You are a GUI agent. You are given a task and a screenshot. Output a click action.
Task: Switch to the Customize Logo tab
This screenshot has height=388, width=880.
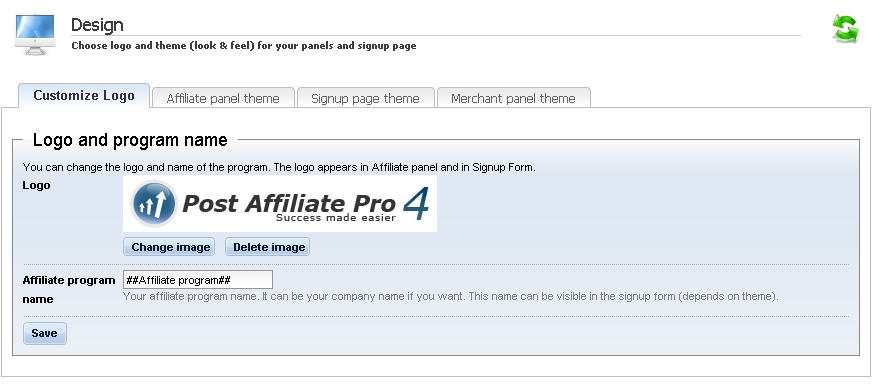click(x=84, y=95)
